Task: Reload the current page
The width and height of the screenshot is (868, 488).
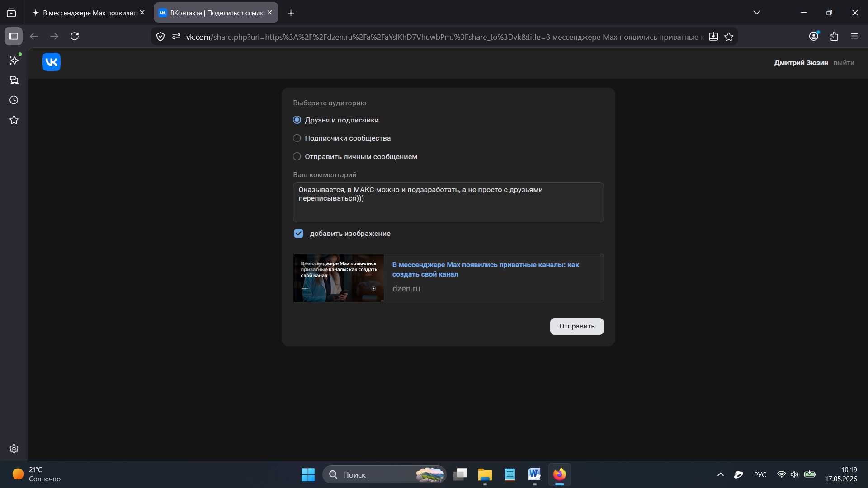Action: (75, 36)
